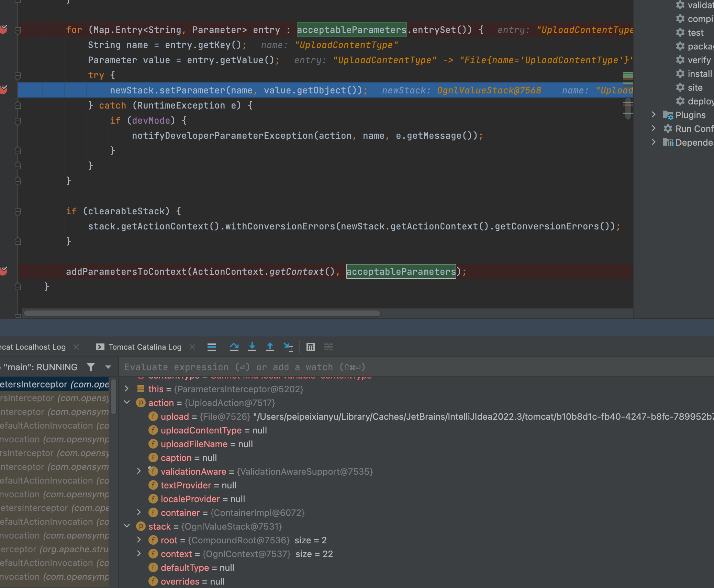
Task: Run the Maven install lifecycle goal
Action: coord(699,74)
